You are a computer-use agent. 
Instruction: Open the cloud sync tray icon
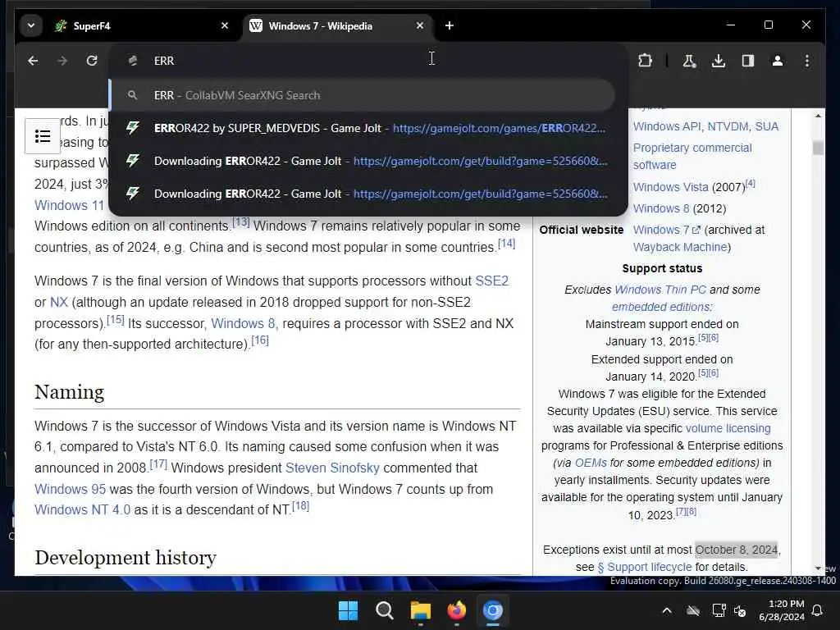pyautogui.click(x=693, y=610)
